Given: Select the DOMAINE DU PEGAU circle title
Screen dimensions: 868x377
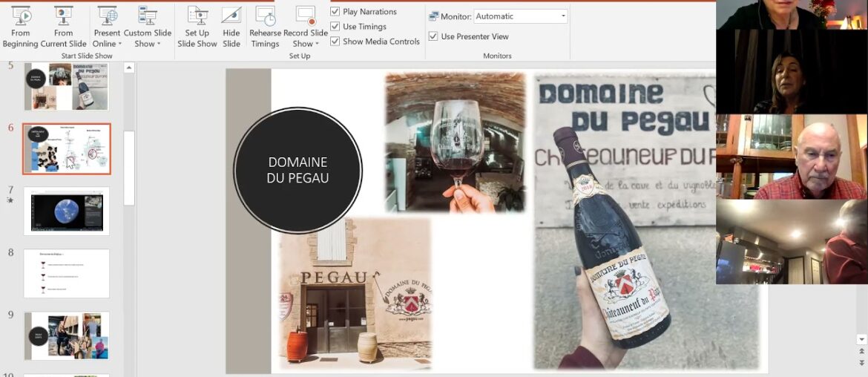Looking at the screenshot, I should (x=297, y=170).
